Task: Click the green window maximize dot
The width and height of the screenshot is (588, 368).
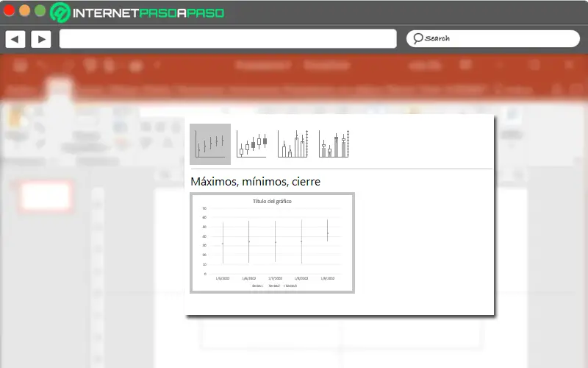Action: coord(40,10)
